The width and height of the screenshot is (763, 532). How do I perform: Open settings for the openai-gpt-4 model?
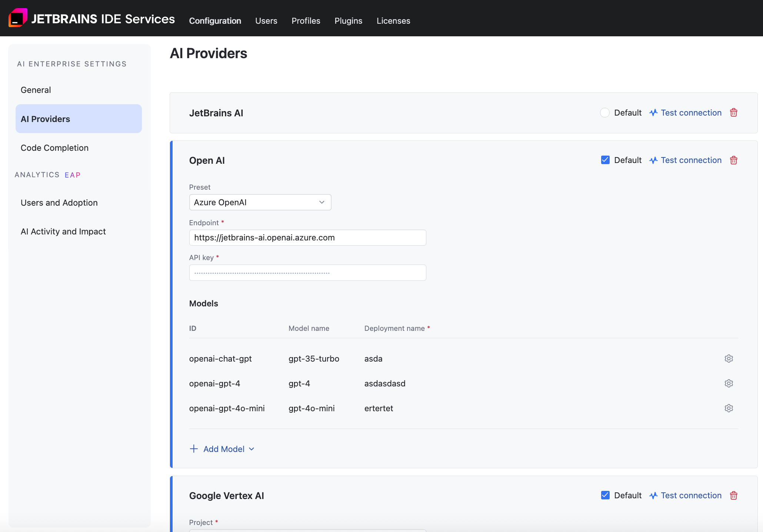pos(729,383)
